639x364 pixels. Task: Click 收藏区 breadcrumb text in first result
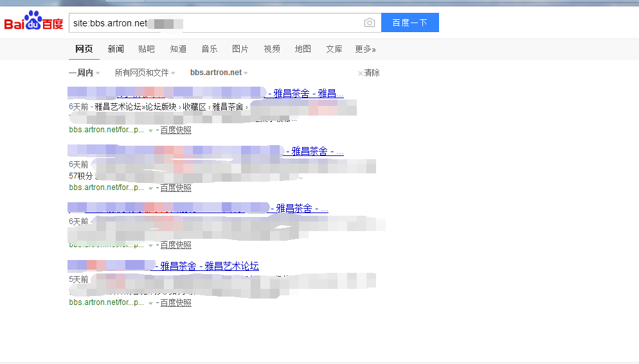194,107
